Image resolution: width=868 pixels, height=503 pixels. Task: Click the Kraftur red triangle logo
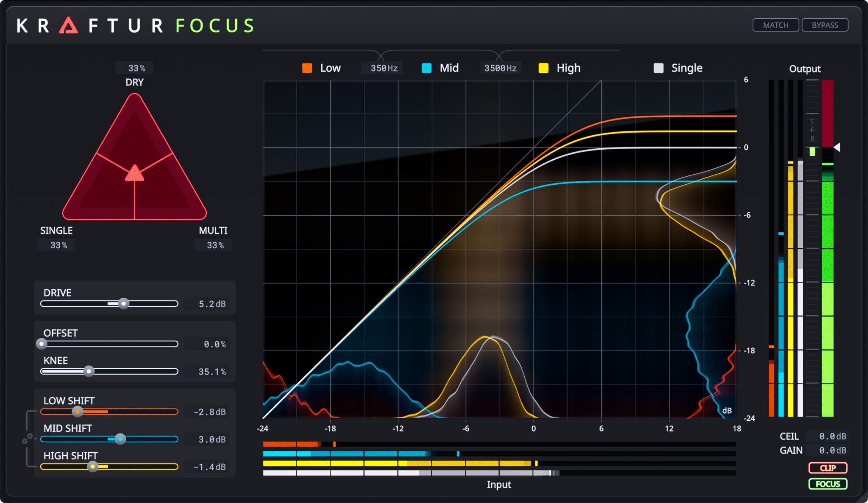coord(68,25)
